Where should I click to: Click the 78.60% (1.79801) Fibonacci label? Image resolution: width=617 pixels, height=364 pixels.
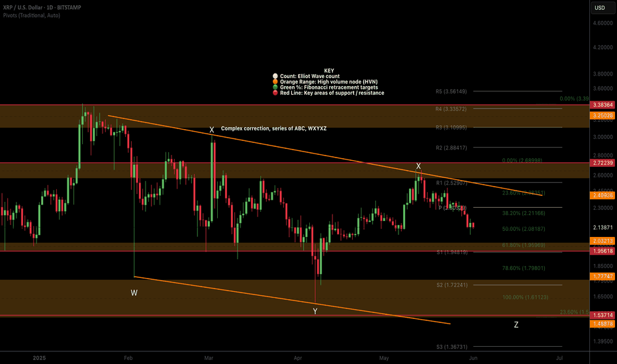(524, 268)
